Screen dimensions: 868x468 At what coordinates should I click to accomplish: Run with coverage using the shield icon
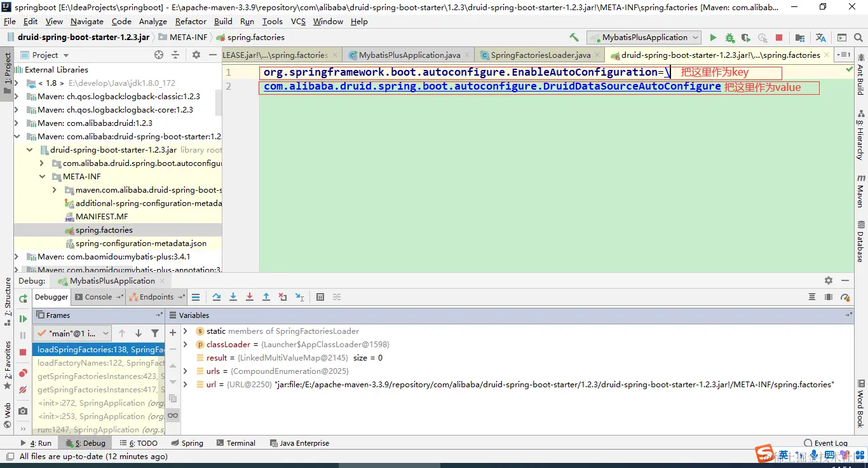(x=746, y=38)
